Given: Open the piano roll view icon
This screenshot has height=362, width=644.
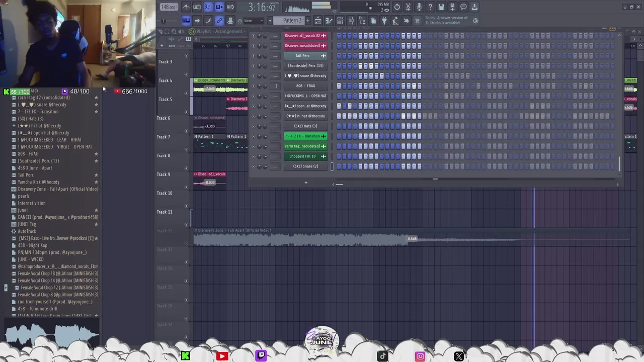Looking at the screenshot, I should click(x=329, y=21).
